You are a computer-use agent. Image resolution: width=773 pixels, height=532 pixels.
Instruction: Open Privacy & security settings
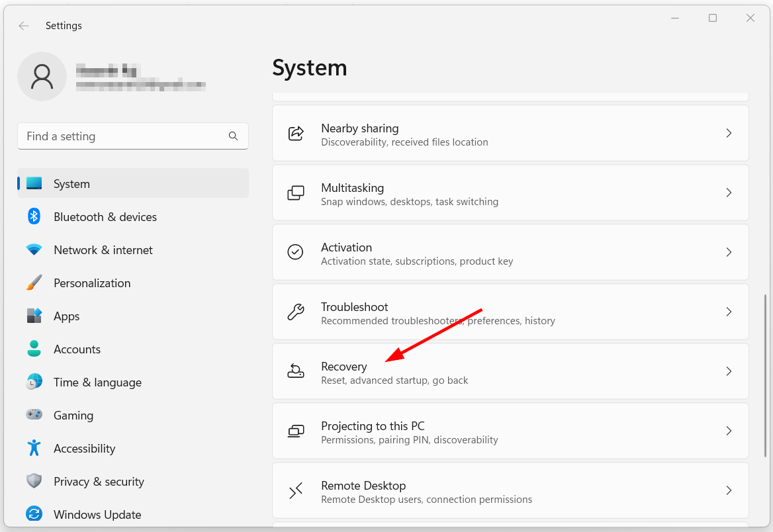pos(133,481)
